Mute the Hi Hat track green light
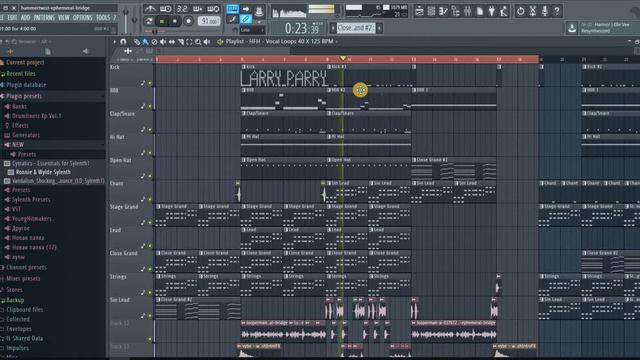The image size is (640, 360). click(150, 153)
